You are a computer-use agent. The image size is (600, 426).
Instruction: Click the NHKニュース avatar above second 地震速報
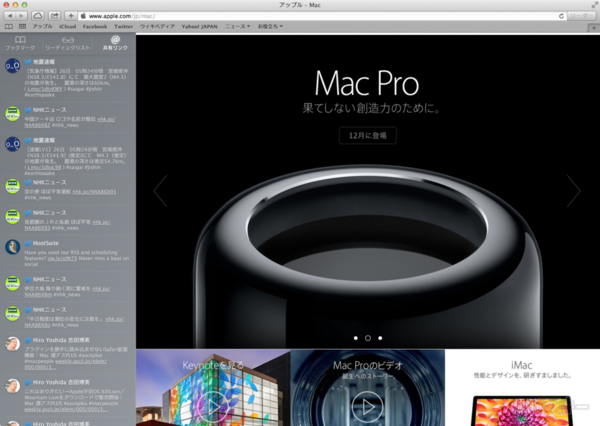[x=13, y=114]
